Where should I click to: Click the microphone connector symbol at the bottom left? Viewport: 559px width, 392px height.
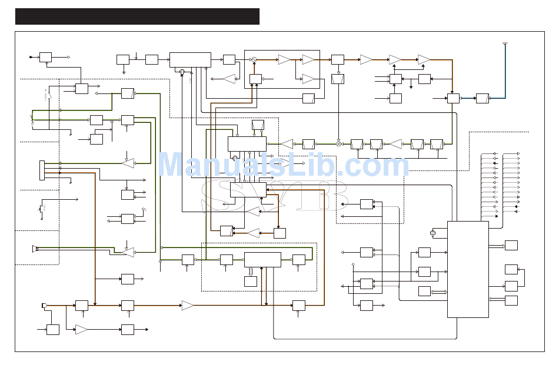click(x=44, y=306)
